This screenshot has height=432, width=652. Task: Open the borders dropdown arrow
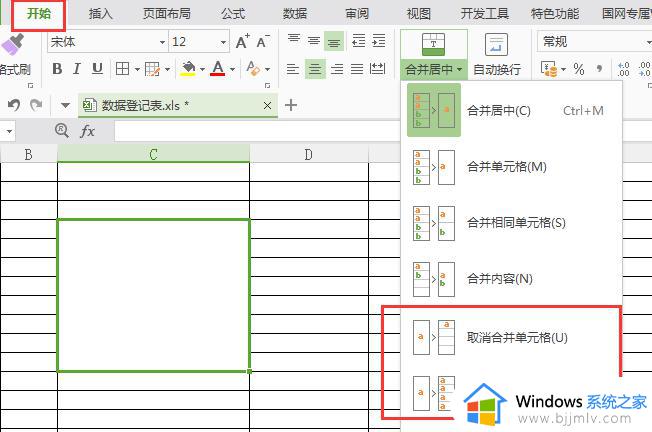[x=137, y=69]
